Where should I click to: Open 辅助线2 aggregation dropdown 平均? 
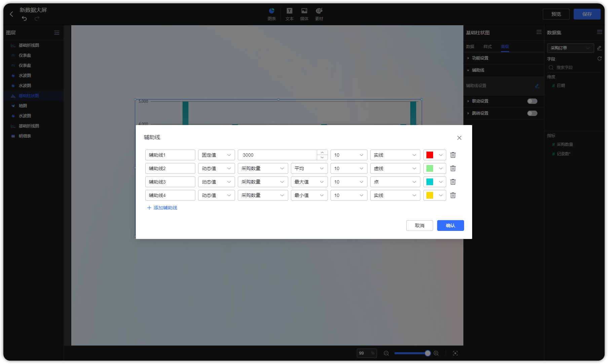click(x=309, y=168)
